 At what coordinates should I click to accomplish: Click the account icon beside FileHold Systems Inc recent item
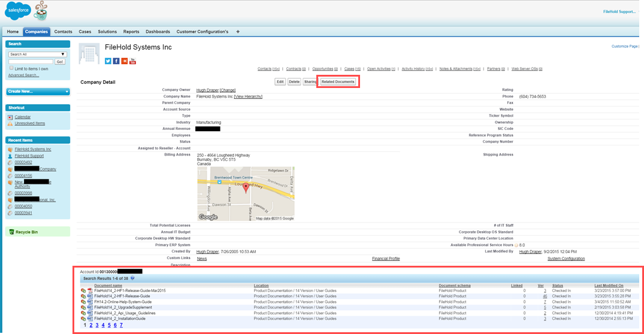point(10,150)
